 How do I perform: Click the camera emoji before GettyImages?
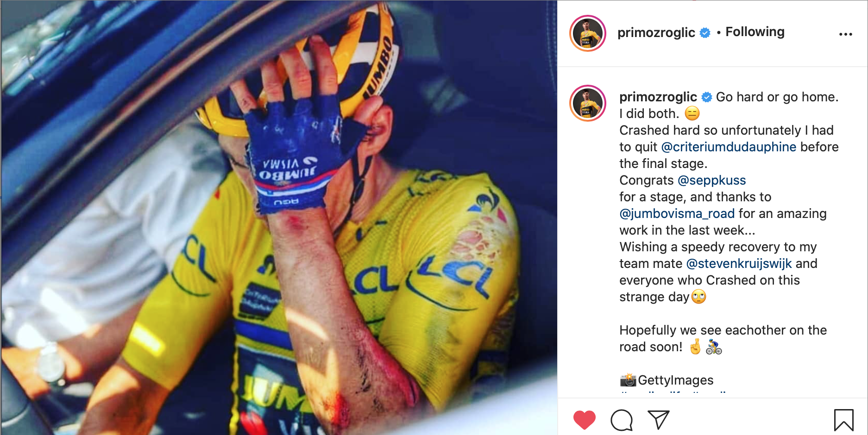[x=628, y=380]
